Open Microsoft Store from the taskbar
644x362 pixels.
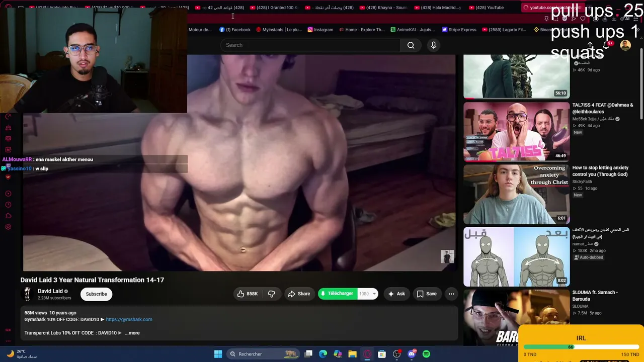382,354
